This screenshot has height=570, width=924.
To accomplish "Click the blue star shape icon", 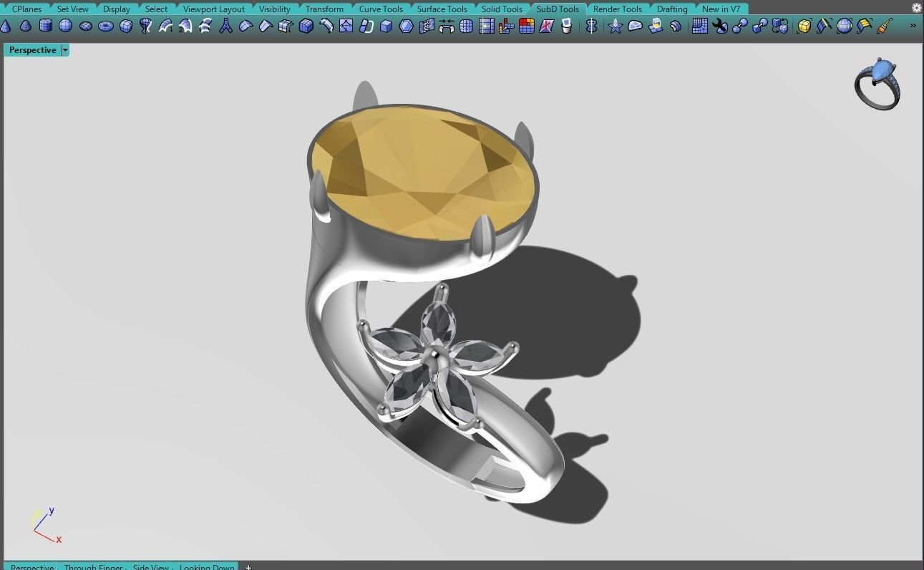I will click(x=615, y=26).
